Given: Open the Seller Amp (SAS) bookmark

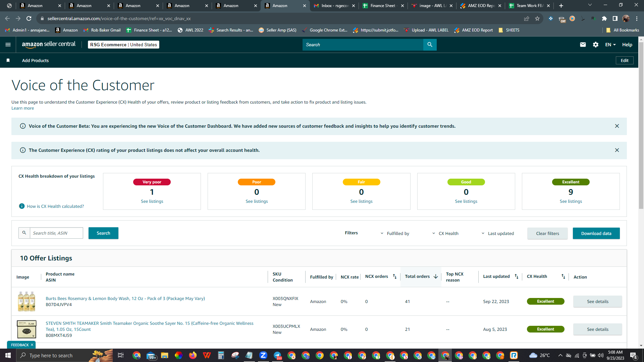Looking at the screenshot, I should [277, 30].
